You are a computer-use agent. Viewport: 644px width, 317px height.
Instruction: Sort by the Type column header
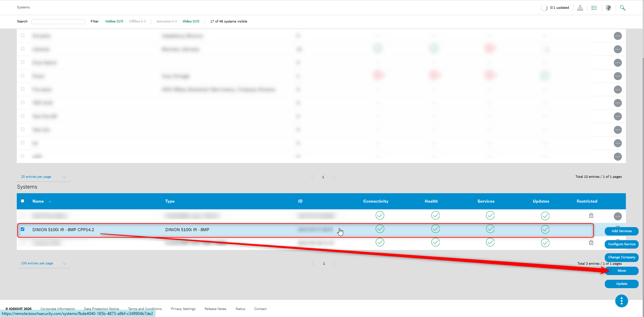(170, 201)
